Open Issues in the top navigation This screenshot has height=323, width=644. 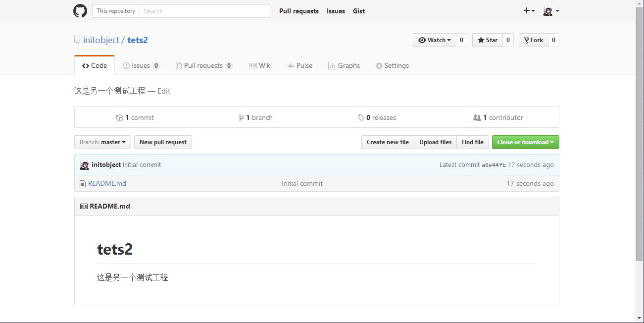336,11
